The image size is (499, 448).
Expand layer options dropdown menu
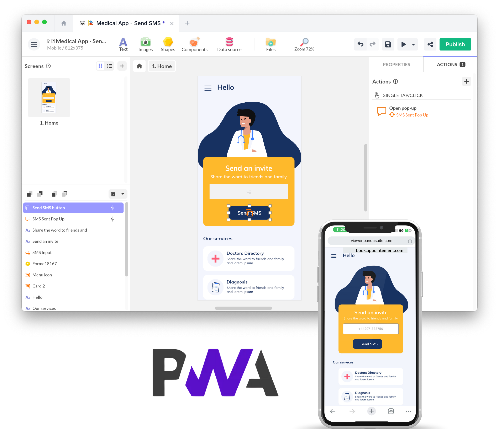coord(123,194)
